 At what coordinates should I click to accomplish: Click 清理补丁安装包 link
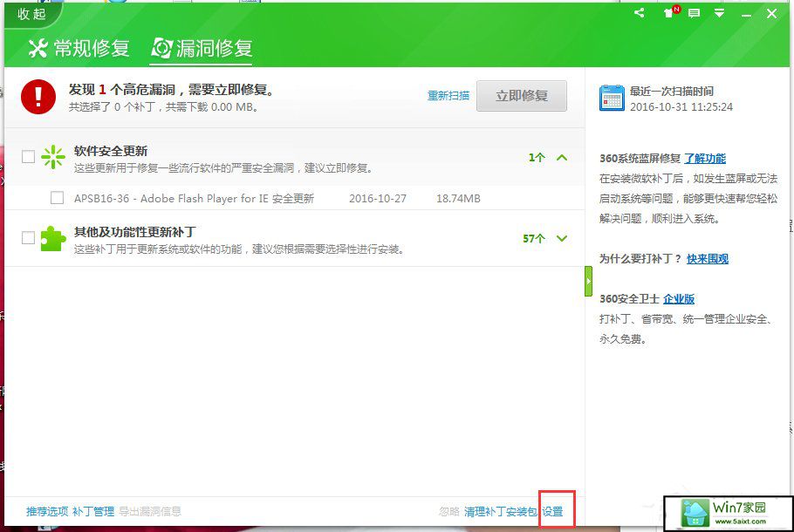pos(500,512)
